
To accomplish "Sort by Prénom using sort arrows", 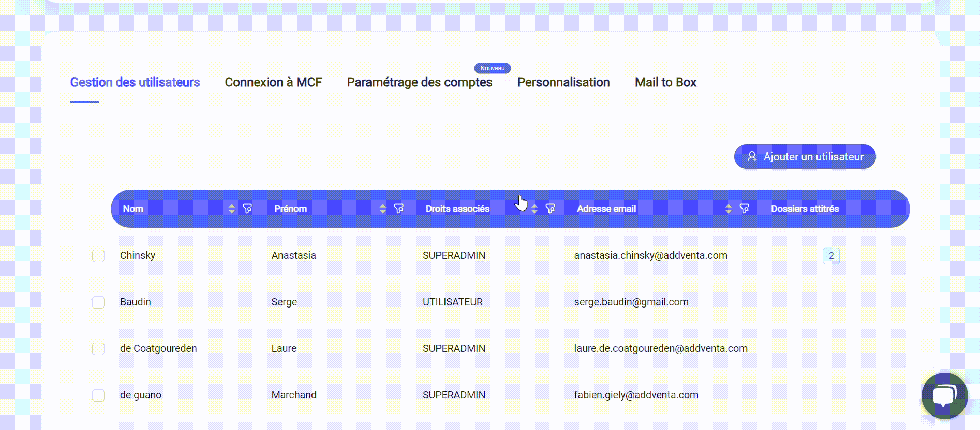I will 382,209.
